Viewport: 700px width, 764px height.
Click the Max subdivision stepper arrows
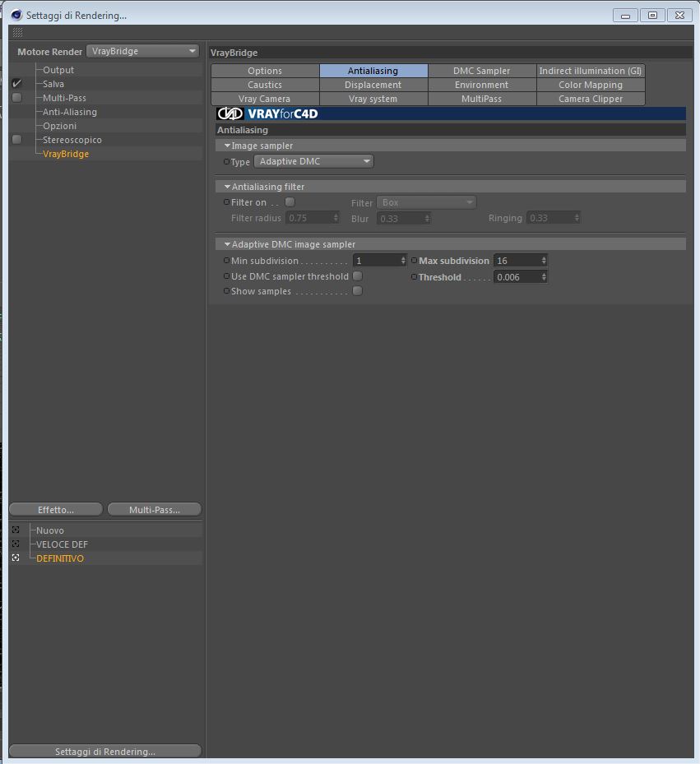(x=544, y=261)
